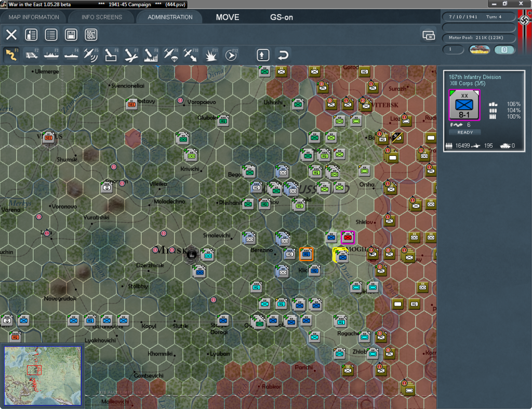The height and width of the screenshot is (409, 532).
Task: Click the XIII Corps (3/5) label
Action: (x=468, y=84)
